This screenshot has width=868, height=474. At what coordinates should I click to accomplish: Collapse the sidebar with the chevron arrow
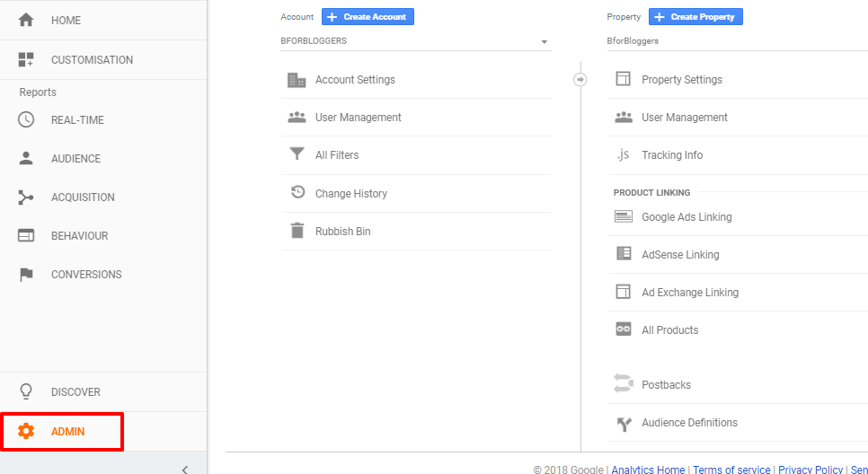pyautogui.click(x=185, y=469)
